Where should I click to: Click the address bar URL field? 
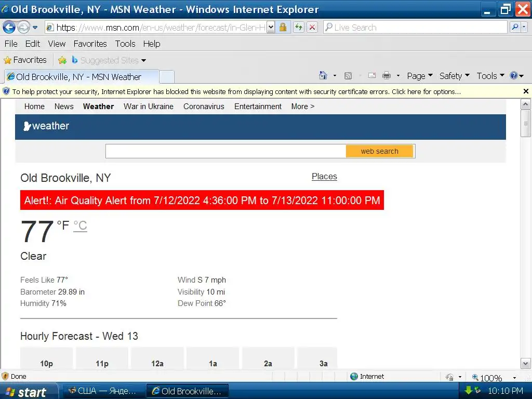[156, 28]
